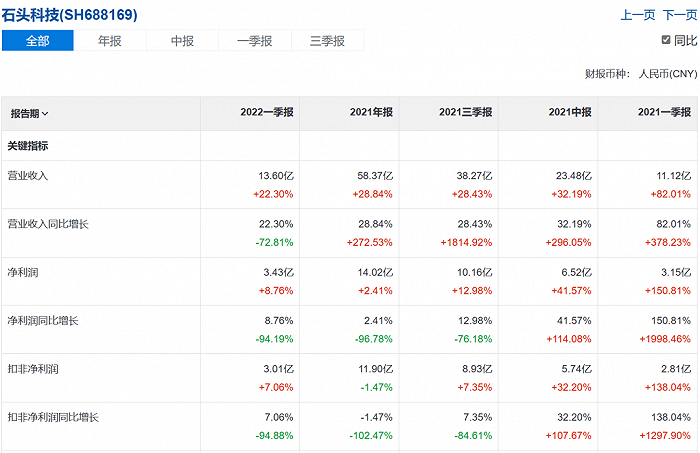Screen dimensions: 700x453
Task: Click the +1814.92% growth change
Action: click(466, 242)
